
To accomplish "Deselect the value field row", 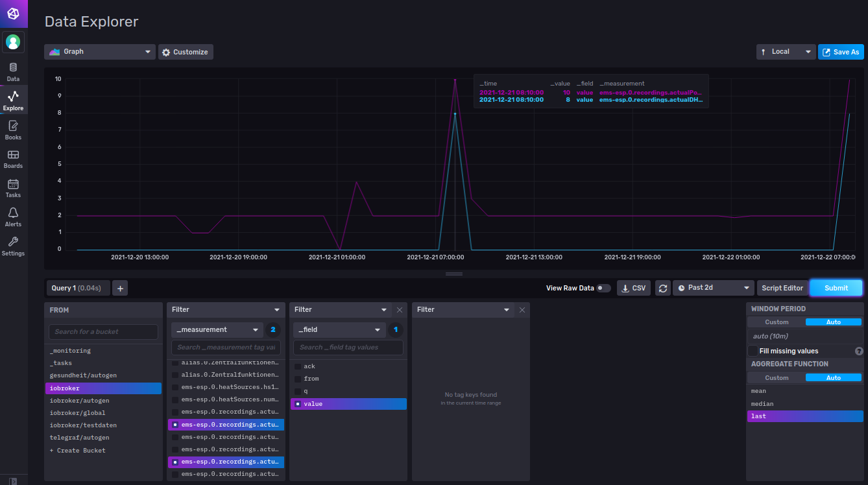I will point(348,404).
